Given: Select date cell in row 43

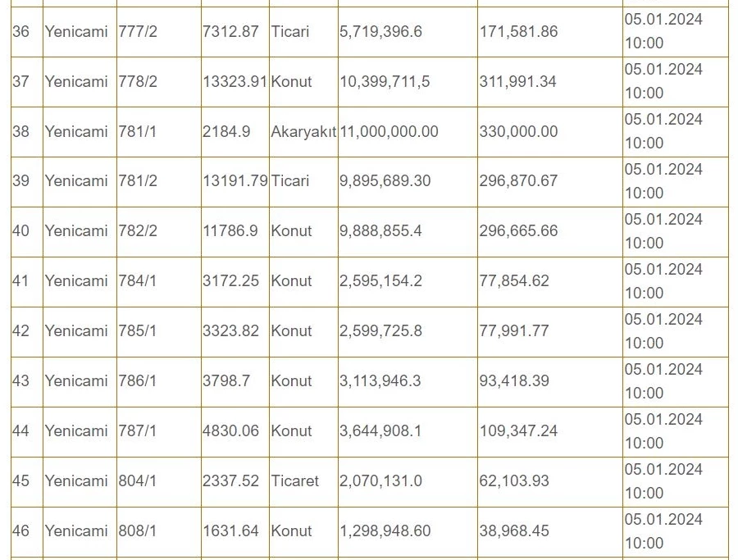Looking at the screenshot, I should 676,381.
